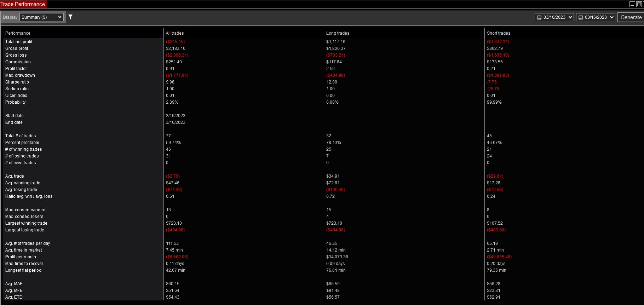Open the filter funnel icon

coord(70,17)
